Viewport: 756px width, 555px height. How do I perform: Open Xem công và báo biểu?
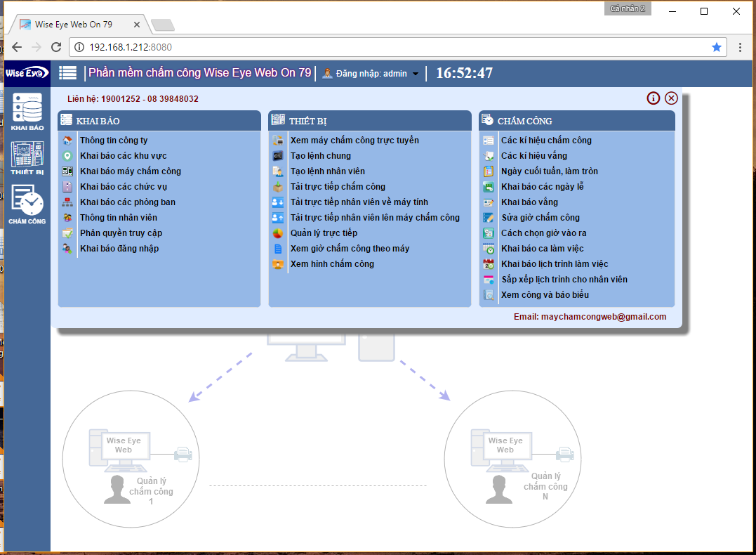click(x=545, y=295)
